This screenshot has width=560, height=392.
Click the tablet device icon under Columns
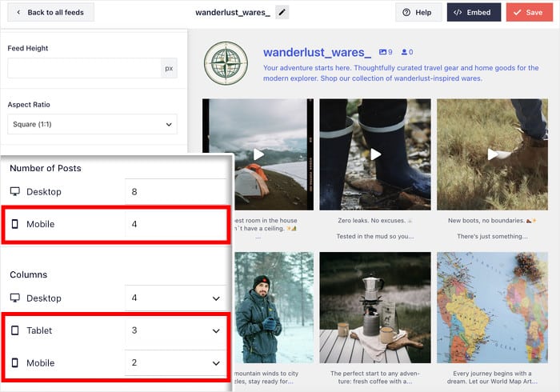pyautogui.click(x=15, y=330)
